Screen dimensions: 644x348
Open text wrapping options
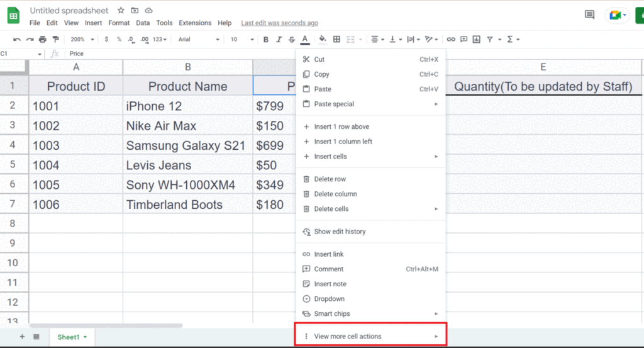pos(413,40)
